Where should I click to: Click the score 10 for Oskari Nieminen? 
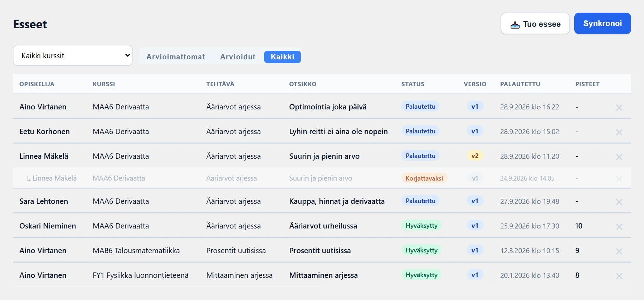[579, 226]
